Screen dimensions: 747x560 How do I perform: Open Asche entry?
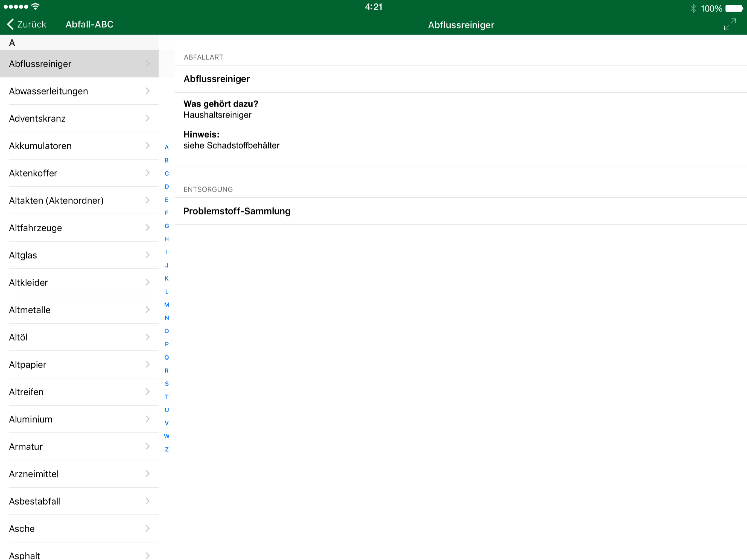[79, 529]
